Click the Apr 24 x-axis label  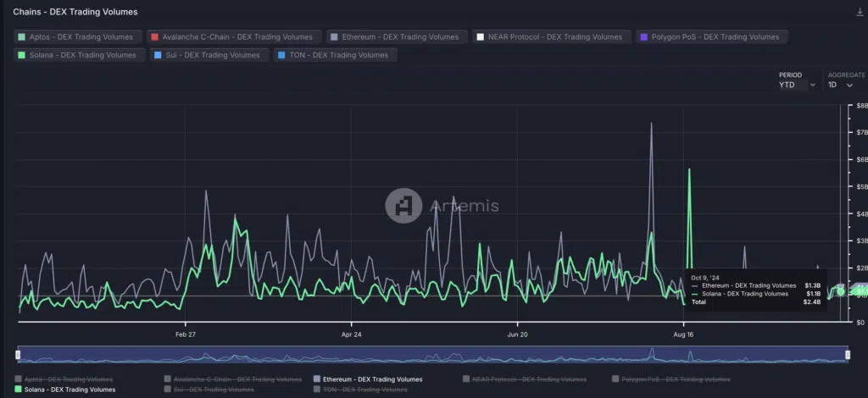click(351, 334)
